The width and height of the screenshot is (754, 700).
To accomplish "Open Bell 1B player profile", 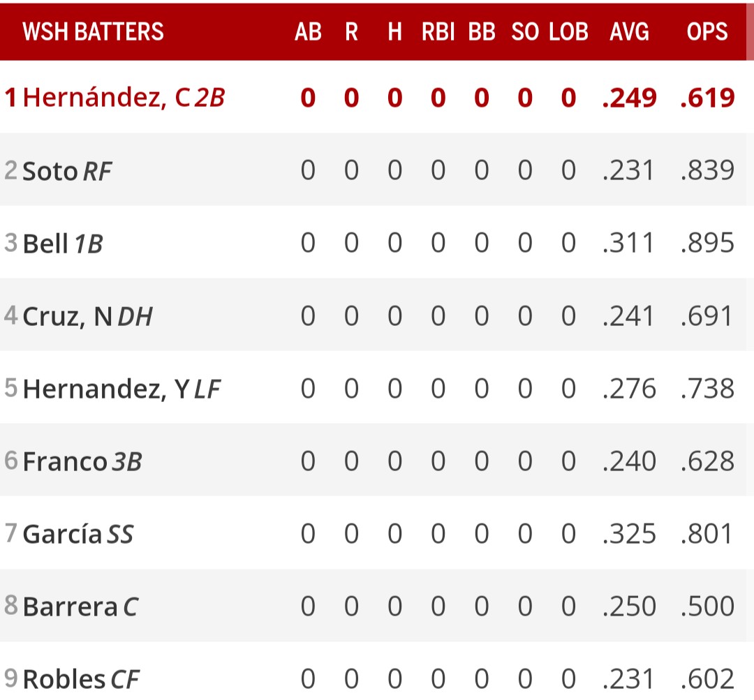I will (x=46, y=244).
